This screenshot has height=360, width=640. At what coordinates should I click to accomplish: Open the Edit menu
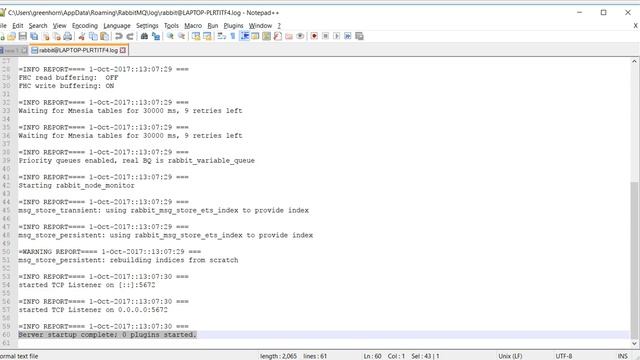click(x=18, y=25)
